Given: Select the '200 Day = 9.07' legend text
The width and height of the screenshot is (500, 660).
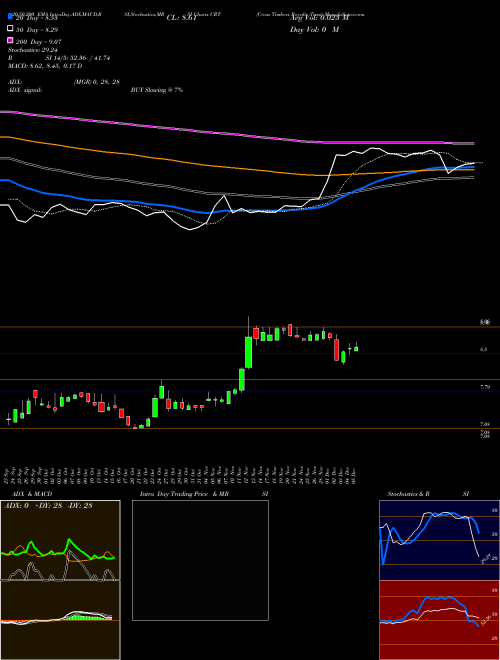Looking at the screenshot, I should 39,41.
